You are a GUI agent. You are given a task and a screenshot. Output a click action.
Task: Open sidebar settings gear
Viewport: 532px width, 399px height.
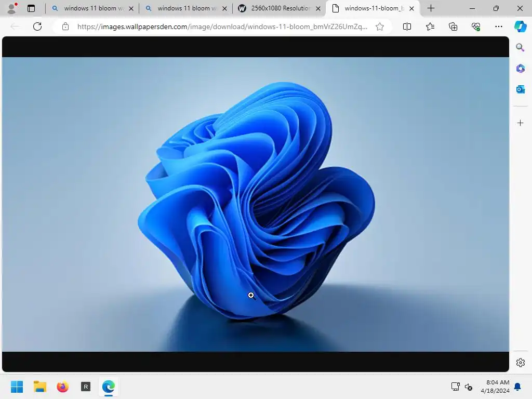coord(520,363)
